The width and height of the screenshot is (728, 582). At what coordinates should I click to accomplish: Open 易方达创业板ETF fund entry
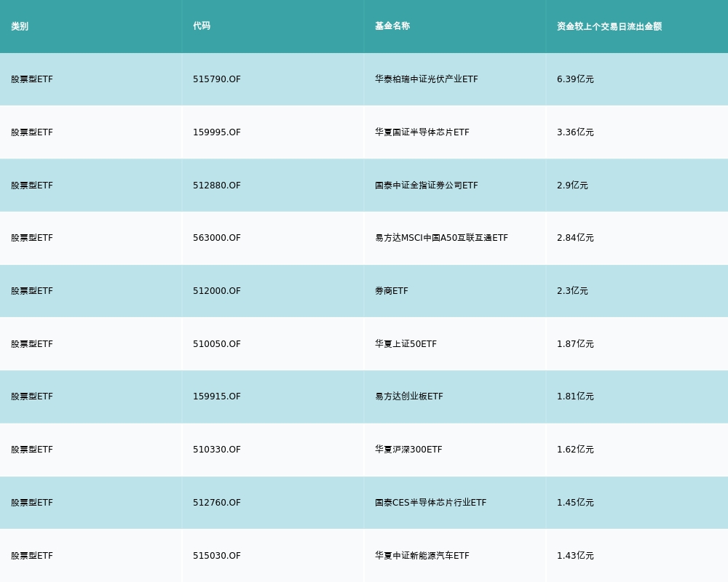(409, 396)
